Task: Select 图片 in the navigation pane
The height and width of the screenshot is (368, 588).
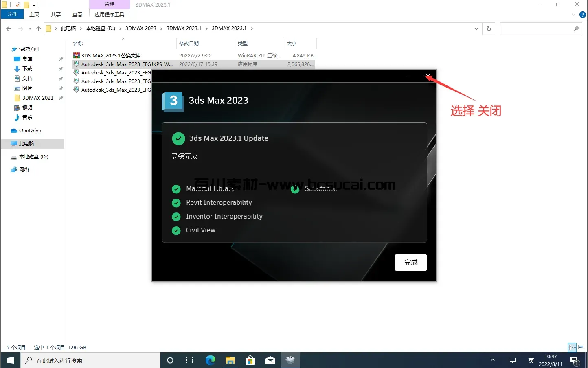Action: (x=27, y=88)
